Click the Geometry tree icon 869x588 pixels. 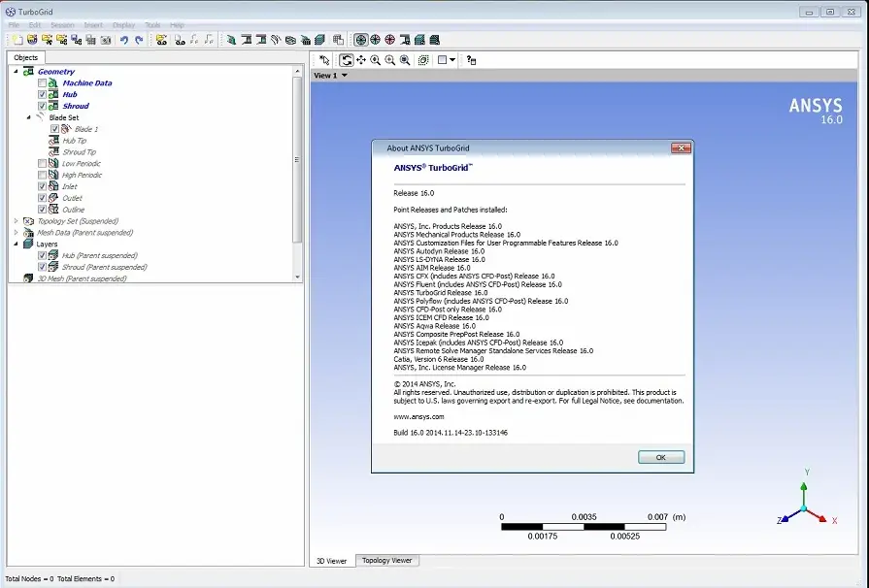coord(28,72)
